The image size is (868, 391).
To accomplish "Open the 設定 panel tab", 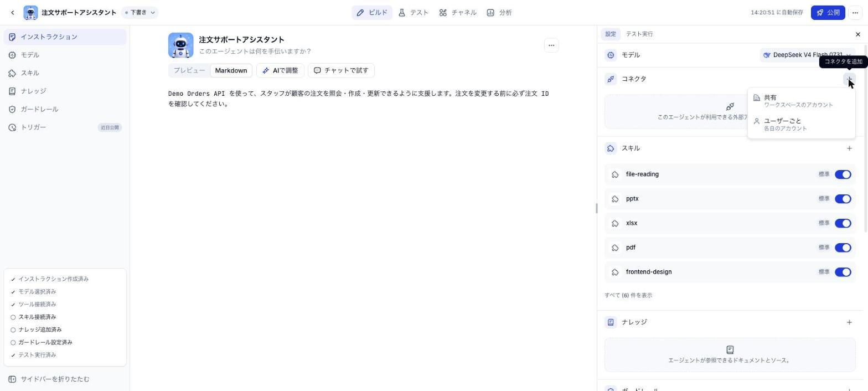I will pyautogui.click(x=610, y=34).
